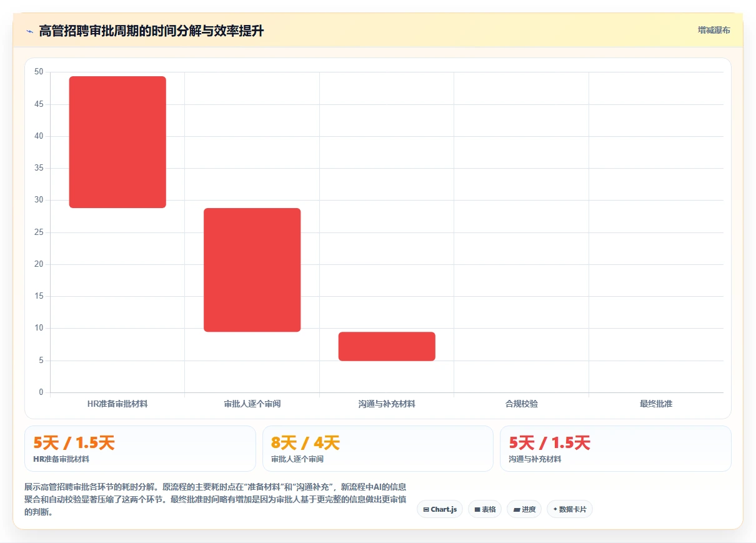Click the x-axis label 合规校验
Image resolution: width=756 pixels, height=543 pixels.
point(522,404)
